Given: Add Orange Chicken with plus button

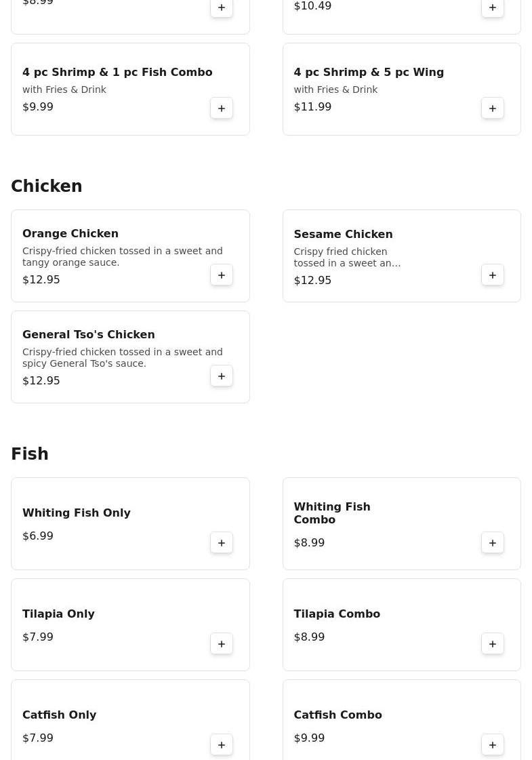Looking at the screenshot, I should (x=222, y=275).
